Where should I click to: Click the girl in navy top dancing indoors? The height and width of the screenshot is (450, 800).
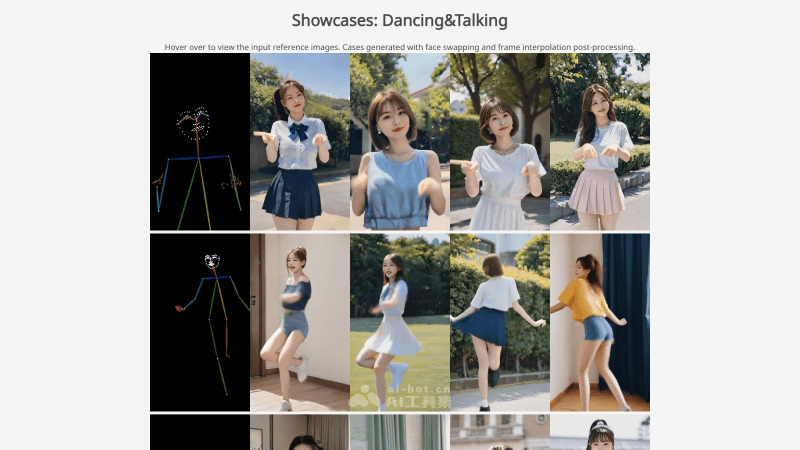point(299,322)
